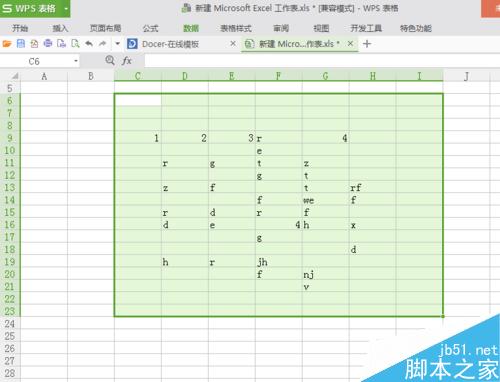500x382 pixels.
Task: Select row 9 header
Action: (10, 138)
